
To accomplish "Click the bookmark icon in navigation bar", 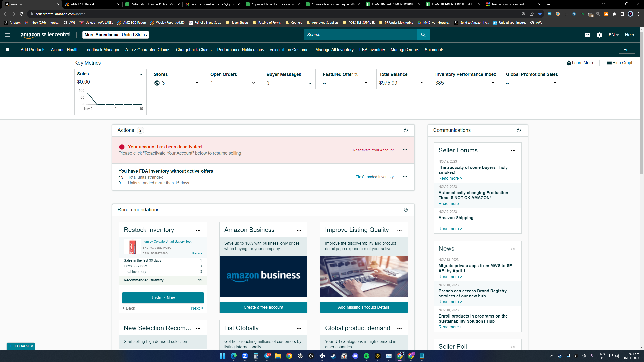I will 8,50.
